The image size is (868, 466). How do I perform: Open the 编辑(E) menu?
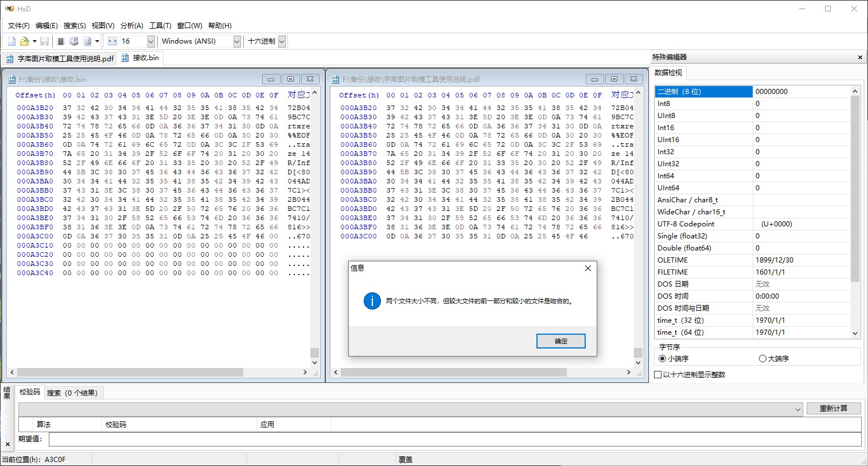(46, 25)
